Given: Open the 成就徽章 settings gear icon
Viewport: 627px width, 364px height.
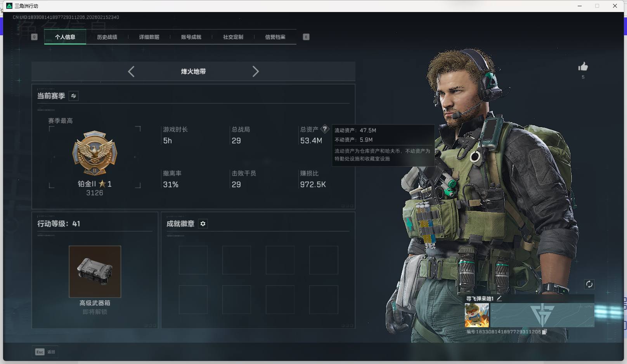Looking at the screenshot, I should tap(203, 224).
